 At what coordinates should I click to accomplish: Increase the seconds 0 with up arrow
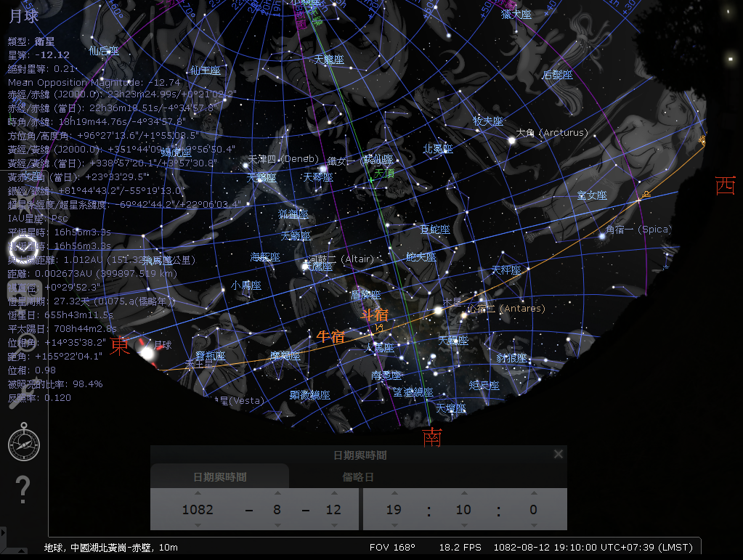(534, 492)
